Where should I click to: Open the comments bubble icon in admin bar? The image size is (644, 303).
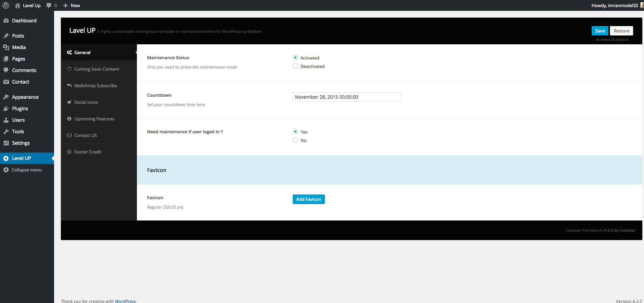(x=49, y=5)
